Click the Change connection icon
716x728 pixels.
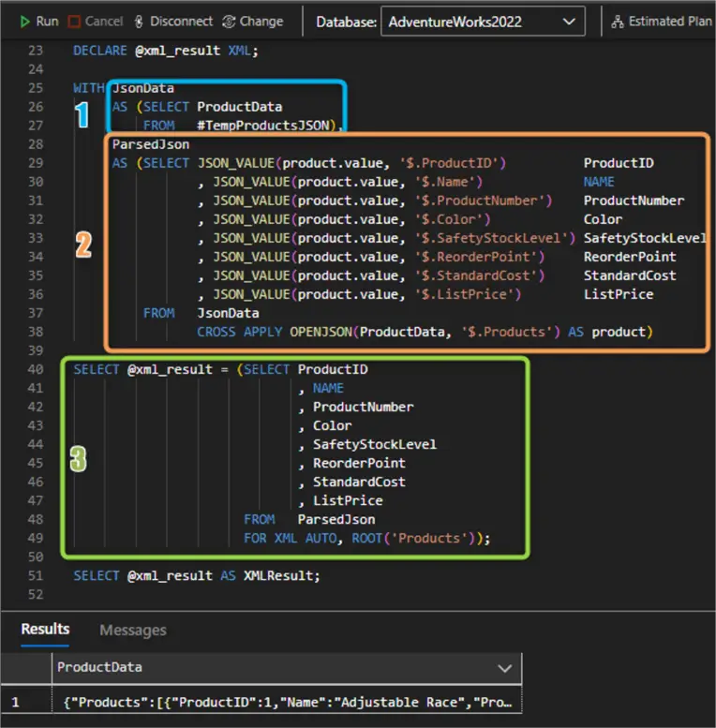(229, 22)
